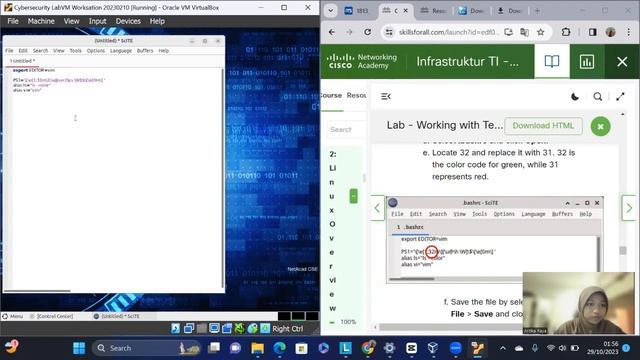Open the course book view icon
The image size is (640, 360).
pos(552,62)
